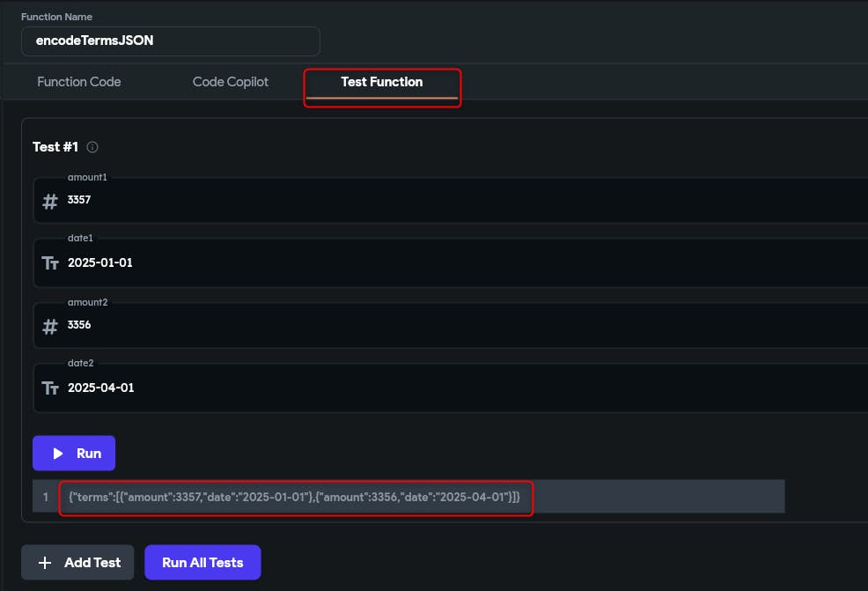Click the Add Test button label

[x=92, y=563]
